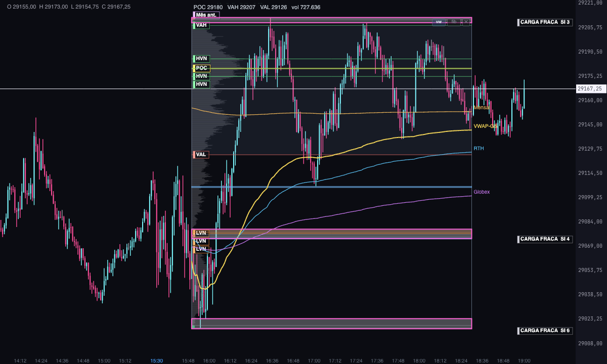Click the 15:00 time axis label

104,361
